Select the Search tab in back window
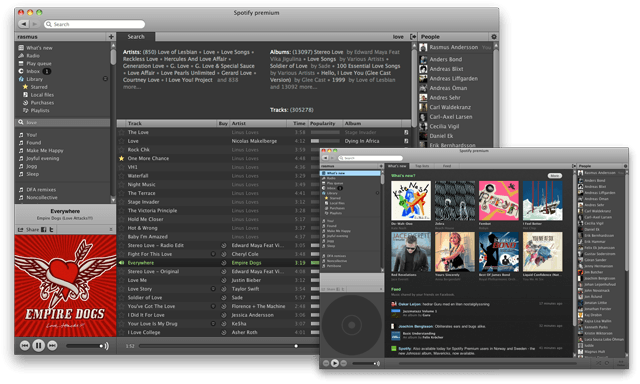640x384 pixels. click(x=136, y=37)
